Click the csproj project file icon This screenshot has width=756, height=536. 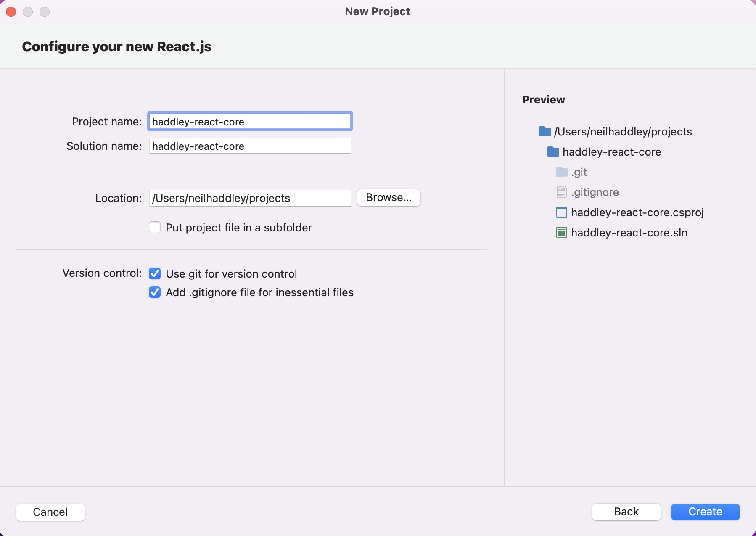pos(561,212)
